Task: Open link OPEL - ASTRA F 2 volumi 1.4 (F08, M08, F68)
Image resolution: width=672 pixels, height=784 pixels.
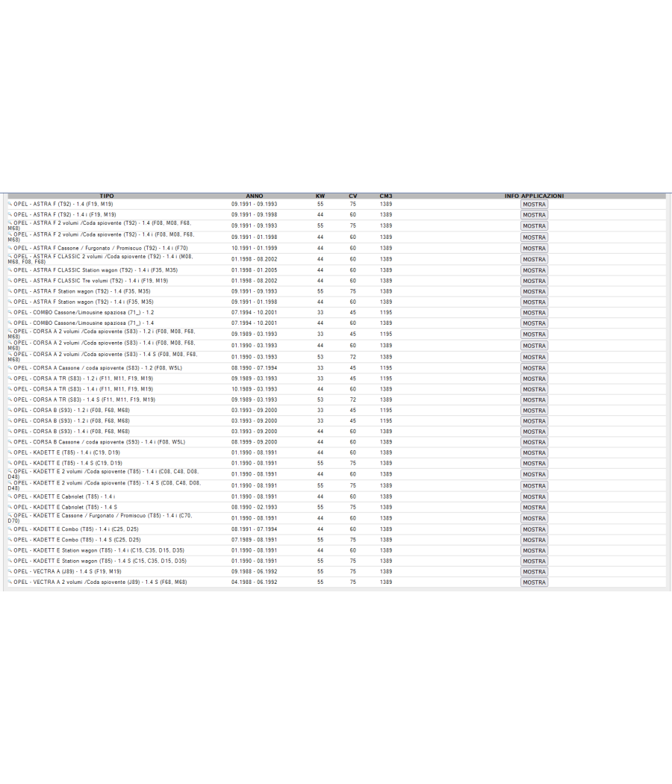Action: [99, 225]
